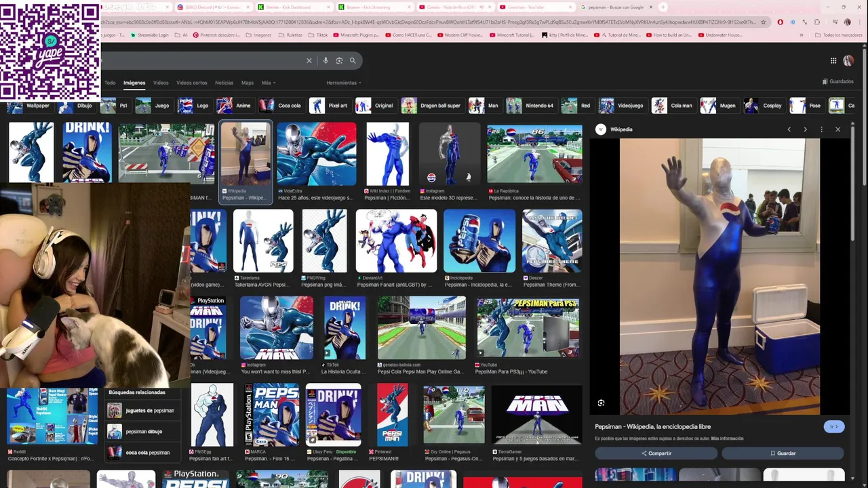
Task: Expand the Más dropdown menu
Action: (268, 83)
